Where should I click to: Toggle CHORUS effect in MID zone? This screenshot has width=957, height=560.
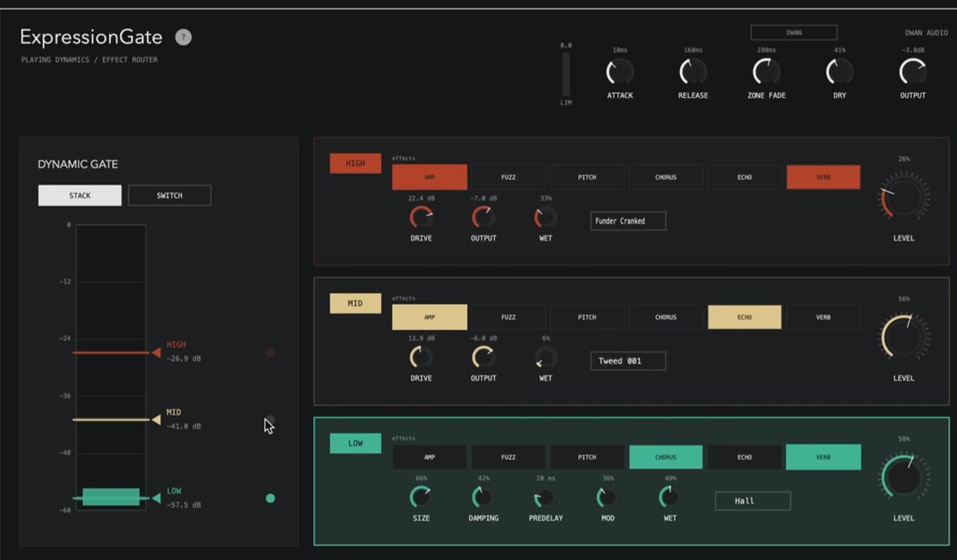665,317
